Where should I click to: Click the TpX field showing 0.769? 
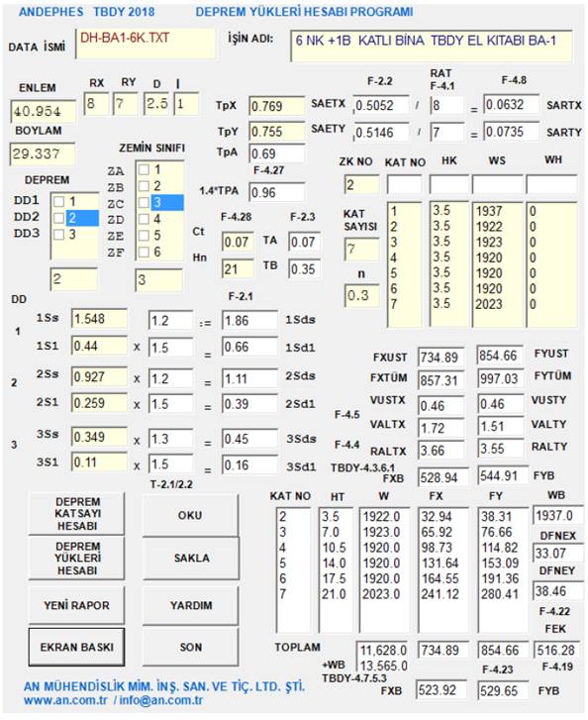point(277,106)
